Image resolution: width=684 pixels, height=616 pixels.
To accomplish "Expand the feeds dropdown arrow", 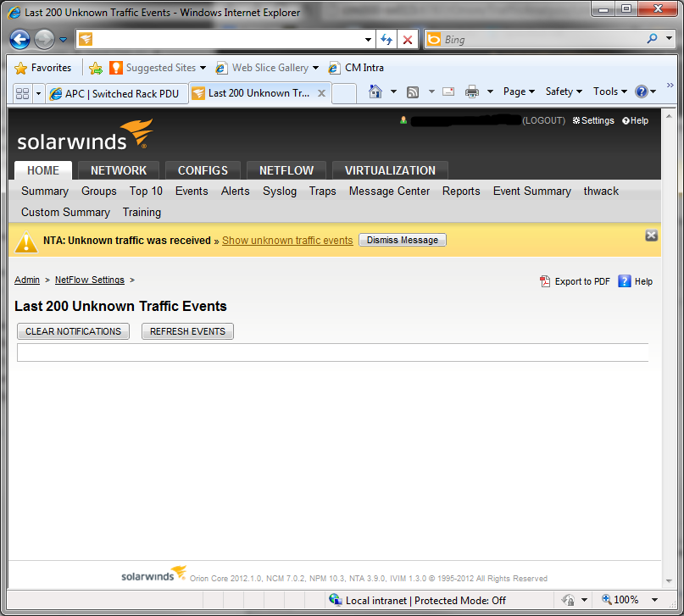I will 431,92.
